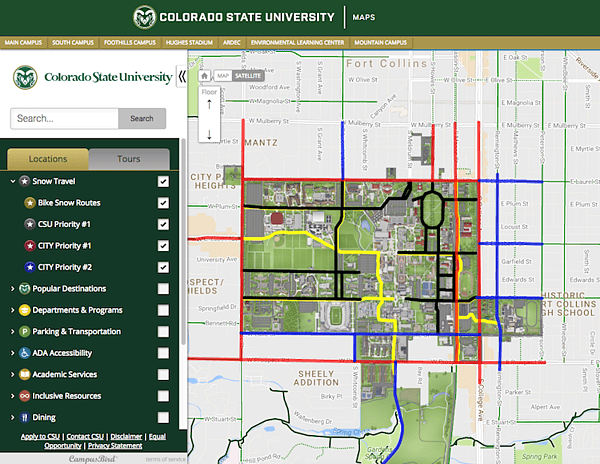
Task: Click the Dining fork and knife icon
Action: tap(24, 417)
